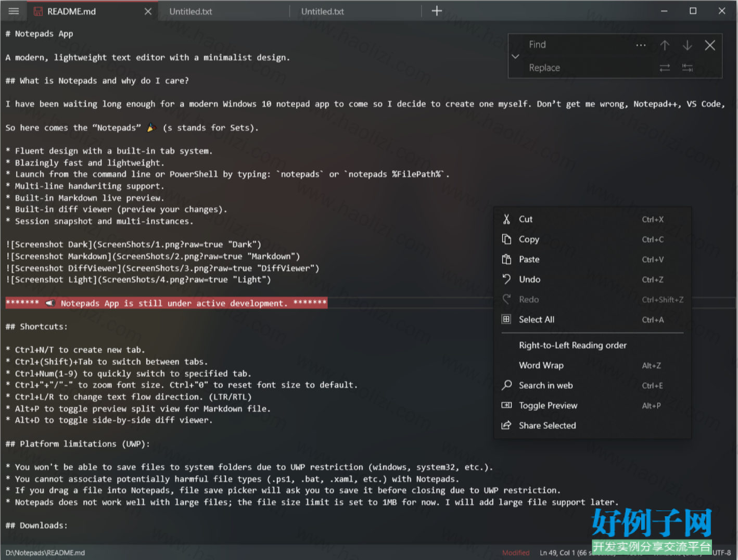This screenshot has width=738, height=560.
Task: Click the line "## What is Notepads and why do I care?"
Action: [97, 81]
